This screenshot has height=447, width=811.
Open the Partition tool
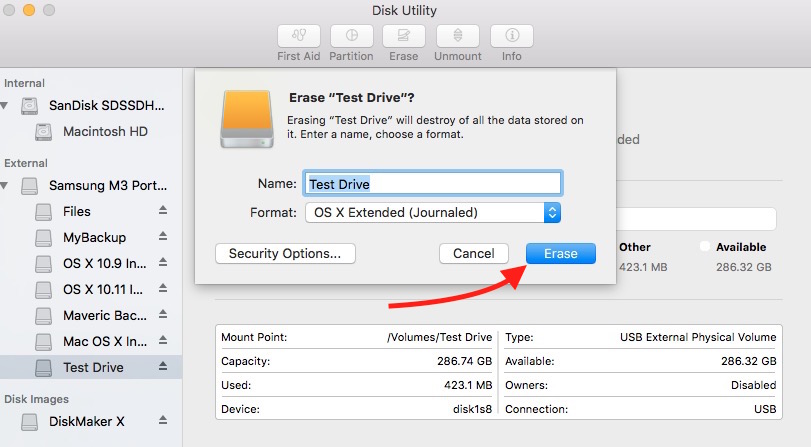[x=351, y=36]
